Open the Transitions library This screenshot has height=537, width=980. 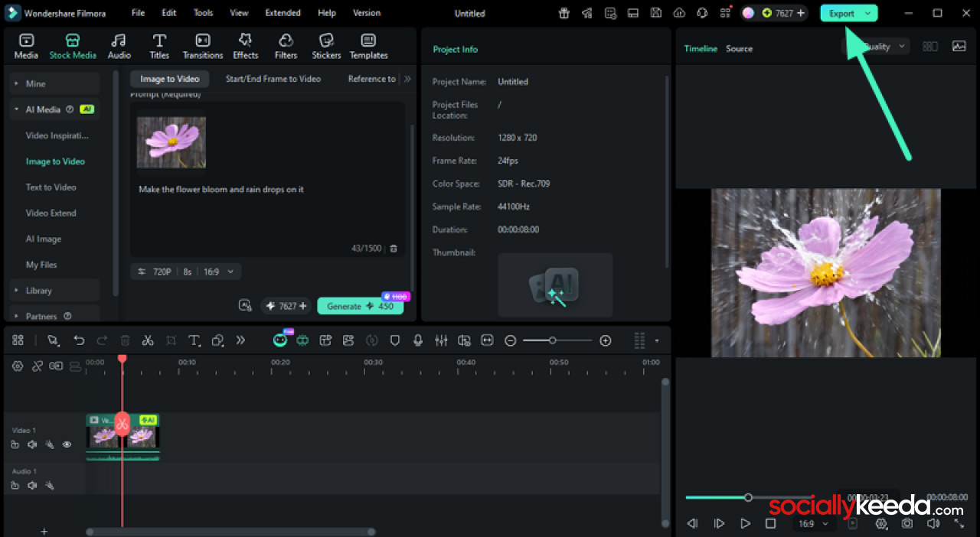point(203,46)
